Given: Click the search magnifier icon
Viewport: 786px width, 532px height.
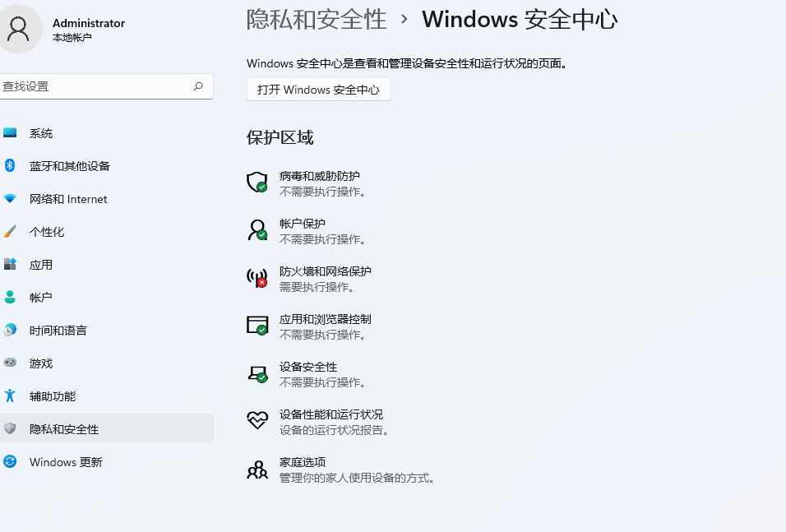Looking at the screenshot, I should 198,86.
